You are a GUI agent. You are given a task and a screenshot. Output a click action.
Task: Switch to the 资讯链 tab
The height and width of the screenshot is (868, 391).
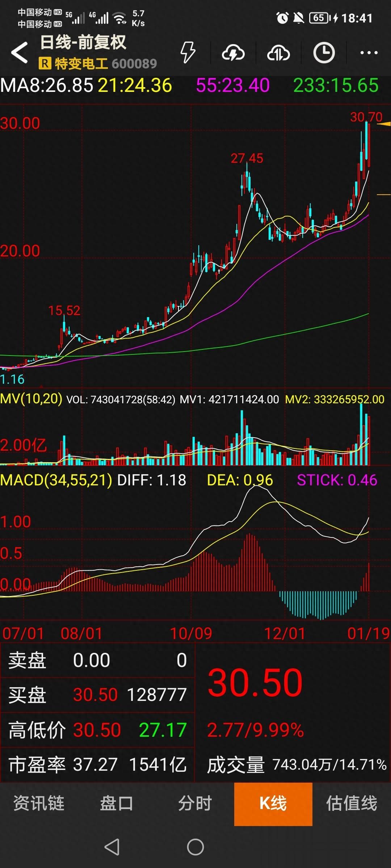click(x=39, y=804)
